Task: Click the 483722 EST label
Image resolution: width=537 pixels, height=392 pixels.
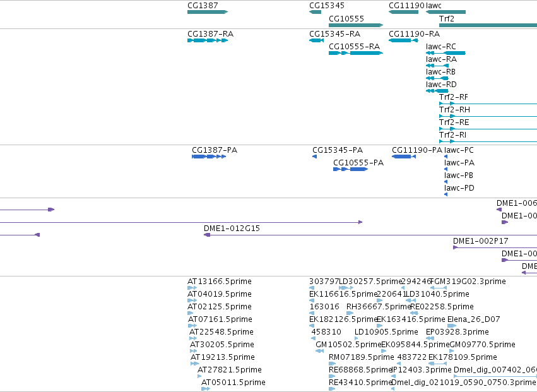Action: pos(411,357)
